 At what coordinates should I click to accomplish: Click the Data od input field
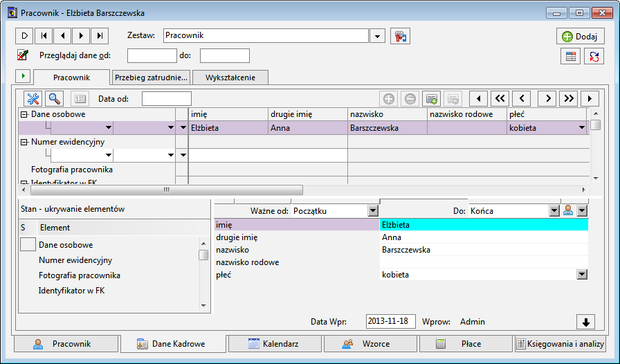click(167, 98)
